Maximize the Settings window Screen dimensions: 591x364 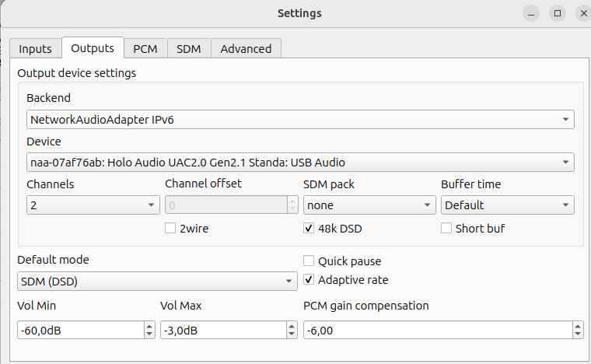tap(558, 13)
